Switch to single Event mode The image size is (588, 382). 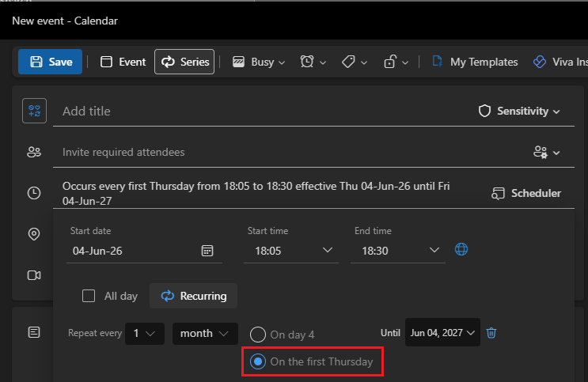(x=123, y=62)
